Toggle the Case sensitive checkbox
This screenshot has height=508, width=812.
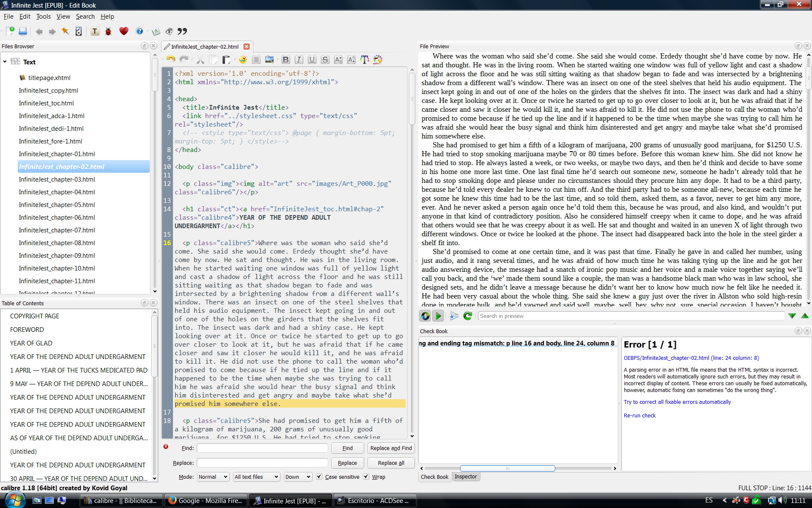[x=319, y=477]
